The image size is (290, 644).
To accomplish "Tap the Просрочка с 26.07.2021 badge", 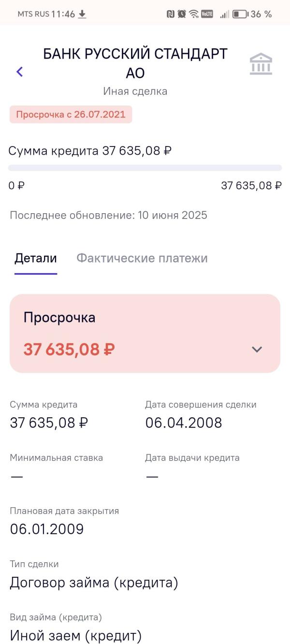I will click(71, 115).
